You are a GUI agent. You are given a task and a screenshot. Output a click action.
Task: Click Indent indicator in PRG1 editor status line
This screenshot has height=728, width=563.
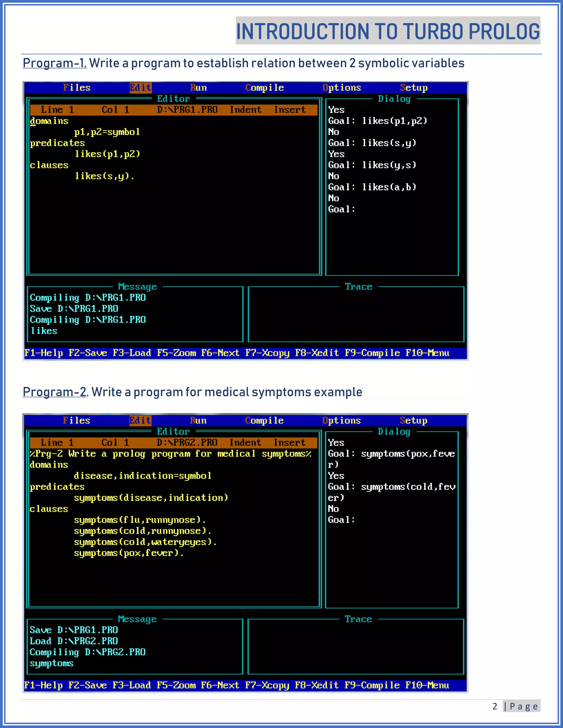coord(245,110)
